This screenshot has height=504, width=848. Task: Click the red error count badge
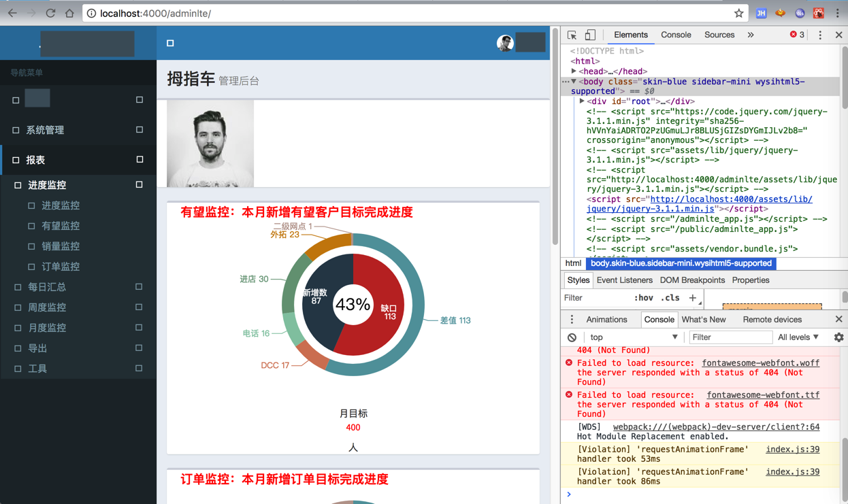[x=797, y=35]
